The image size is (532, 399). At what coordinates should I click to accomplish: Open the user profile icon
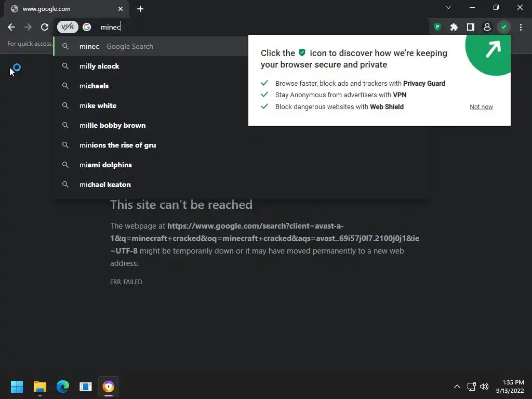point(487,27)
